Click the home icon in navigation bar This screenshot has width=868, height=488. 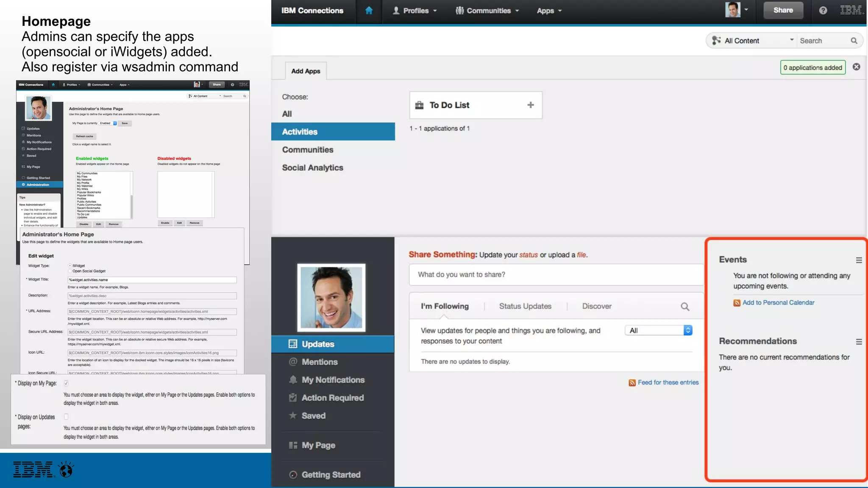tap(369, 11)
